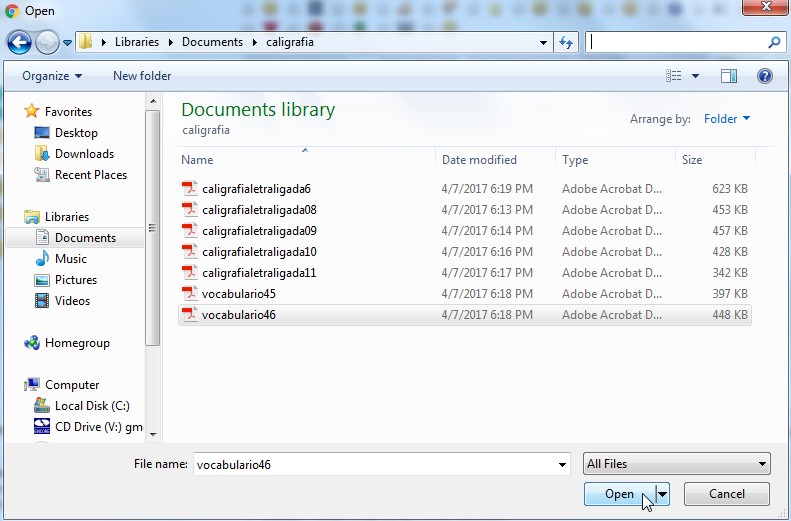Screen dimensions: 791x521
Task: Select Local Disk (C:) drive
Action: [x=92, y=406]
